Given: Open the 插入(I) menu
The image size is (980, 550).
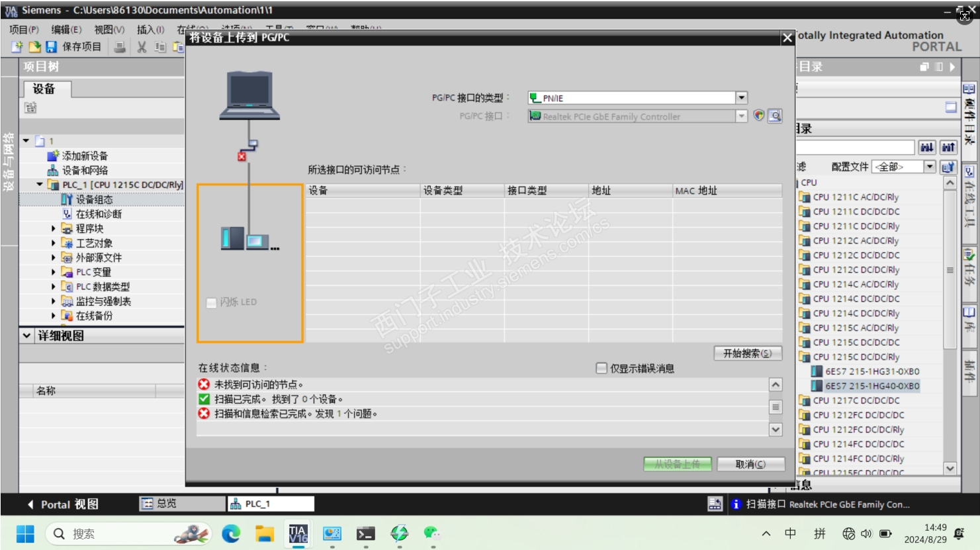Looking at the screenshot, I should click(150, 29).
